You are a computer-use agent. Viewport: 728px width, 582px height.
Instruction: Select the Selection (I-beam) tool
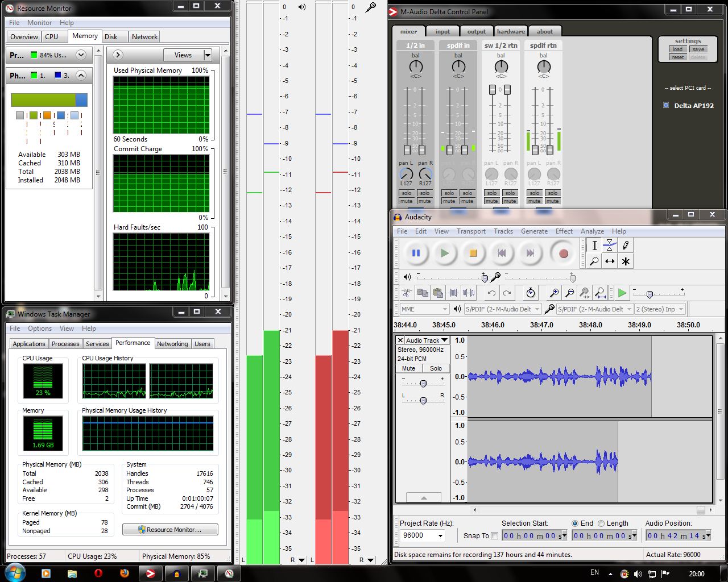click(x=594, y=246)
